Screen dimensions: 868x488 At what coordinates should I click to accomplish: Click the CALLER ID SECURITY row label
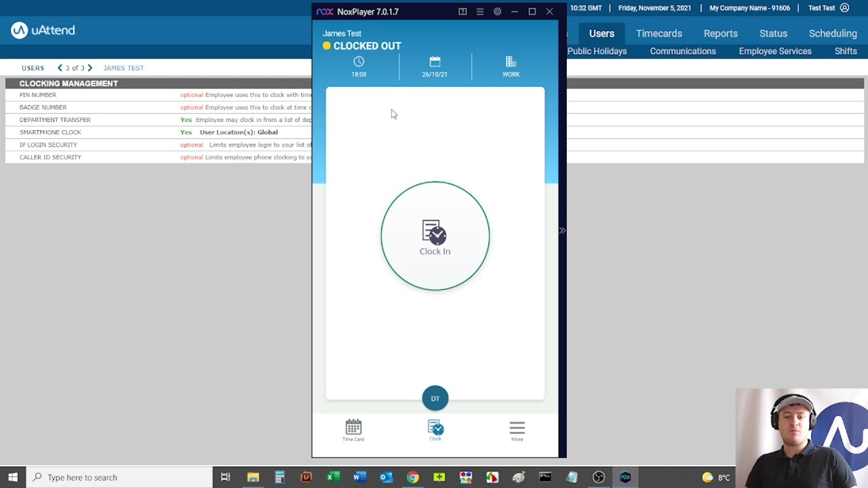point(50,157)
